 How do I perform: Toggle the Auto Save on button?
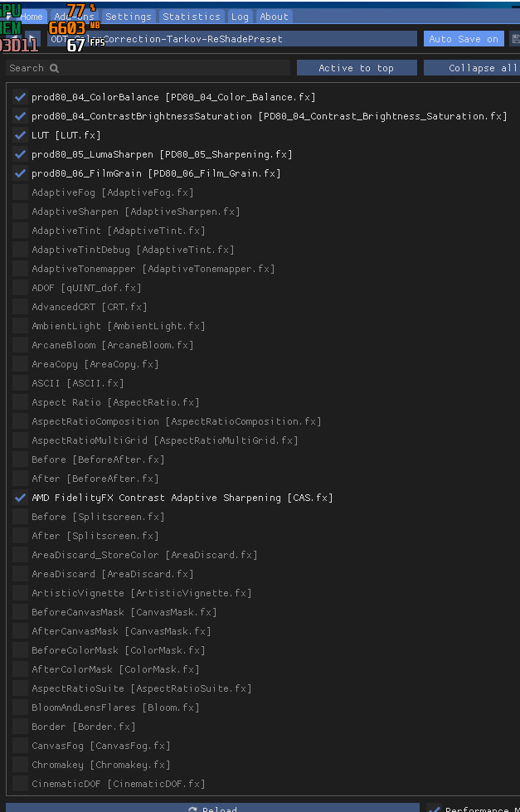[464, 39]
